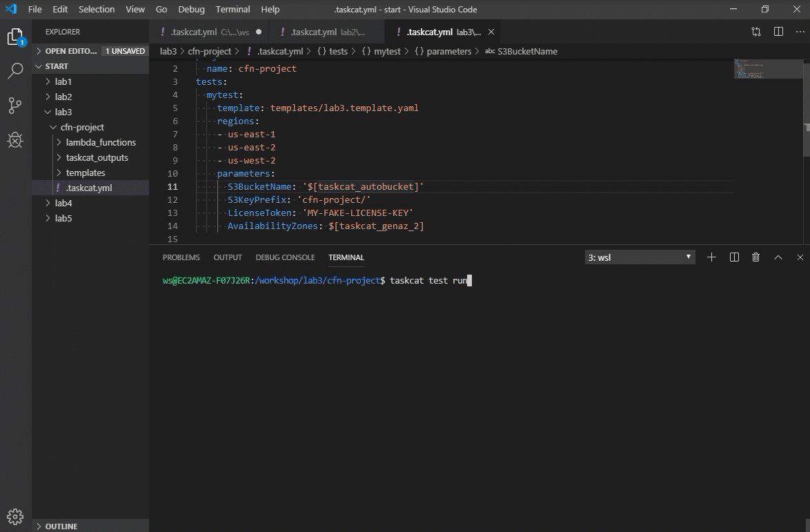Image resolution: width=810 pixels, height=532 pixels.
Task: Switch to the Problems panel tab
Action: pos(181,257)
